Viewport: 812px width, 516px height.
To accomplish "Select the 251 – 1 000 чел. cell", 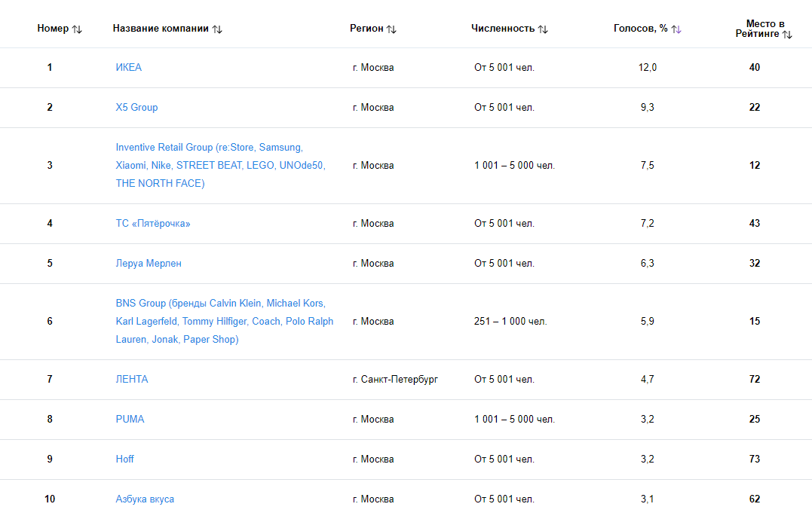I will [x=510, y=321].
